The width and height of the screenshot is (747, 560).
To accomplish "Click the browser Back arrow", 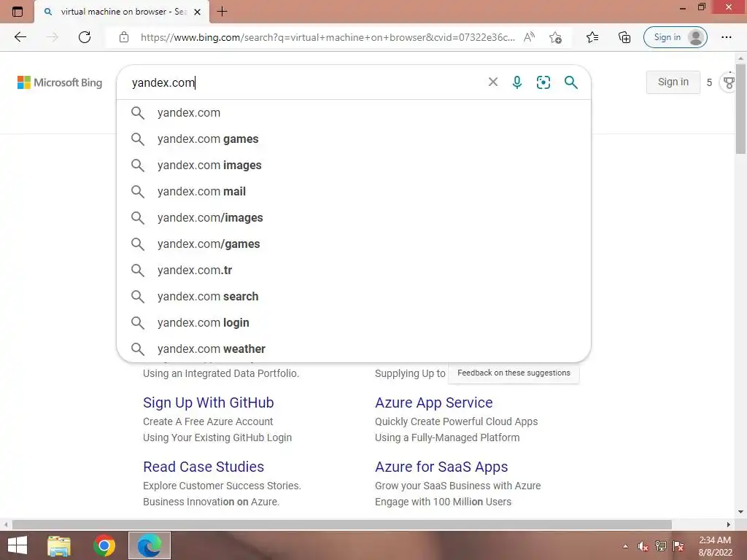I will 20,37.
